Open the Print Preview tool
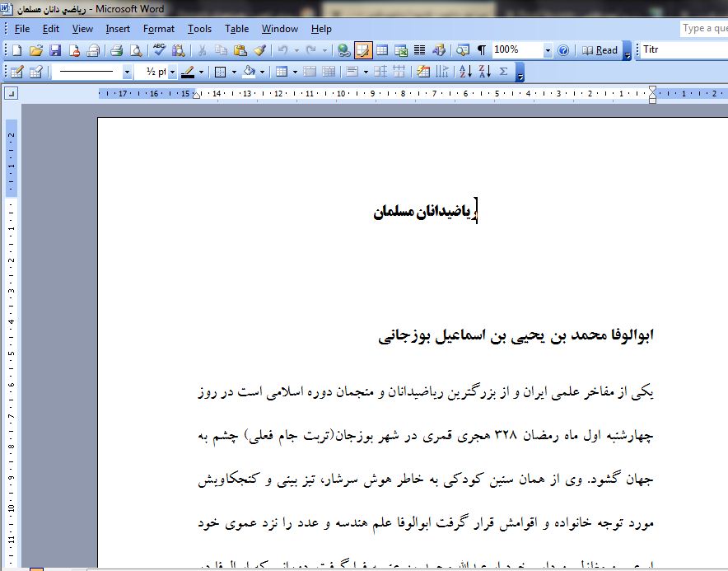The width and height of the screenshot is (728, 571). [135, 50]
